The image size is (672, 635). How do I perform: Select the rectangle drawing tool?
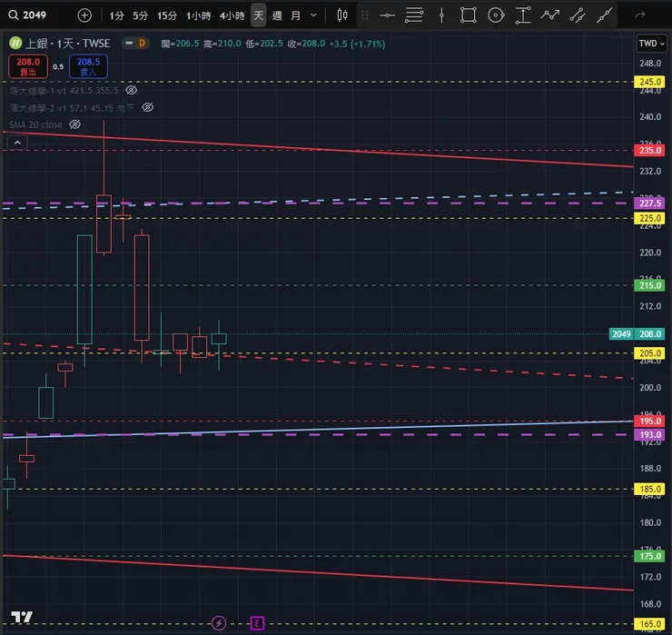coord(468,15)
